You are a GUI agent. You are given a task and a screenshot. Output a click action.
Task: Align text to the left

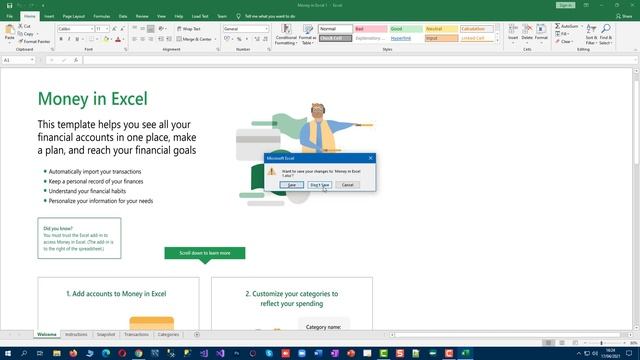[x=134, y=39]
